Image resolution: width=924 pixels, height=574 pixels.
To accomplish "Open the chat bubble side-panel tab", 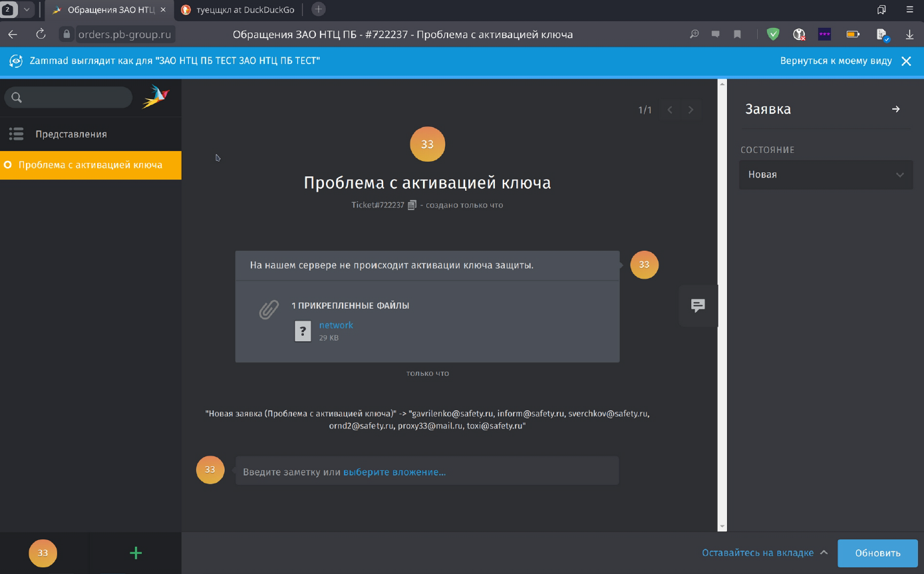I will coord(698,305).
